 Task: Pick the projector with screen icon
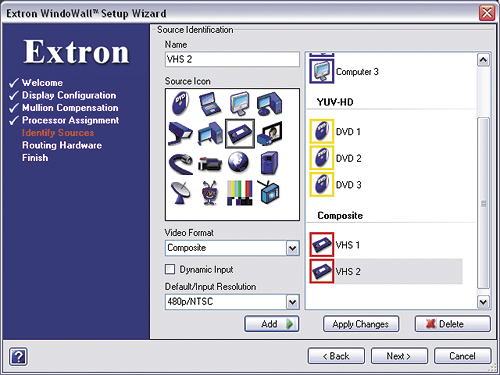[270, 133]
